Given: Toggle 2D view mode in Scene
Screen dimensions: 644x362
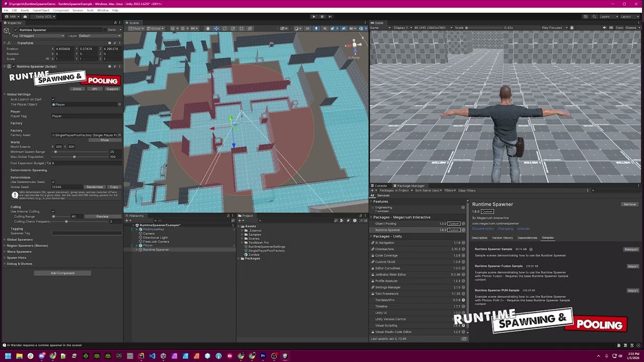Looking at the screenshot, I should pyautogui.click(x=307, y=28).
